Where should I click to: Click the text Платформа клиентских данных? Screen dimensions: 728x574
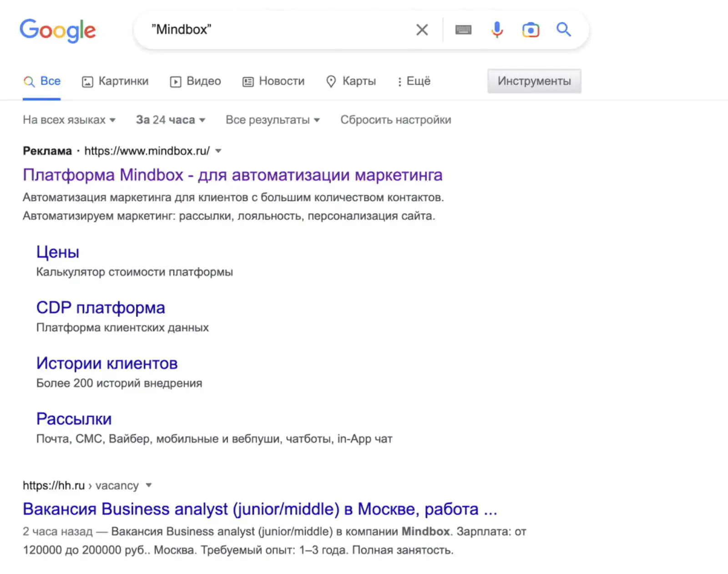[x=122, y=328]
